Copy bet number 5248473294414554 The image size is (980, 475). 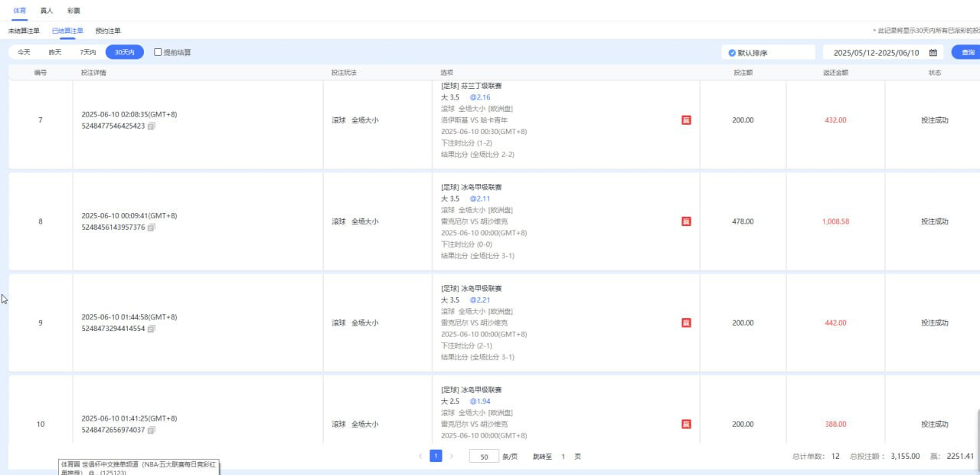(x=151, y=329)
